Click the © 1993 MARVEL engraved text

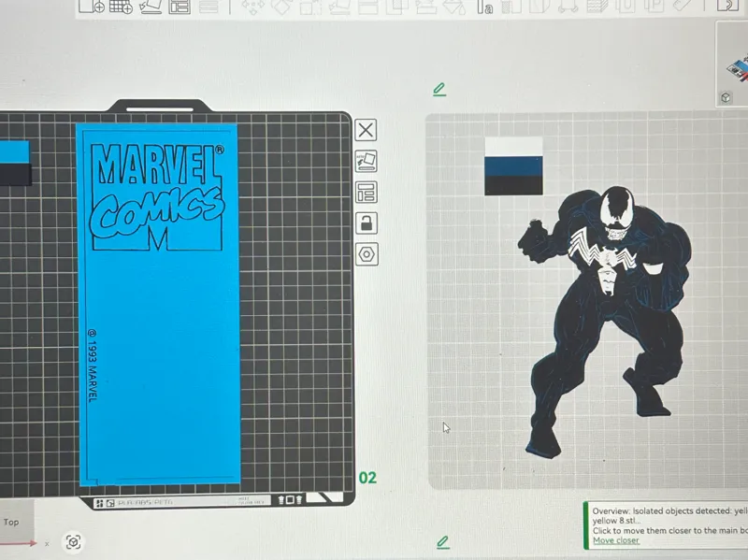pyautogui.click(x=93, y=365)
